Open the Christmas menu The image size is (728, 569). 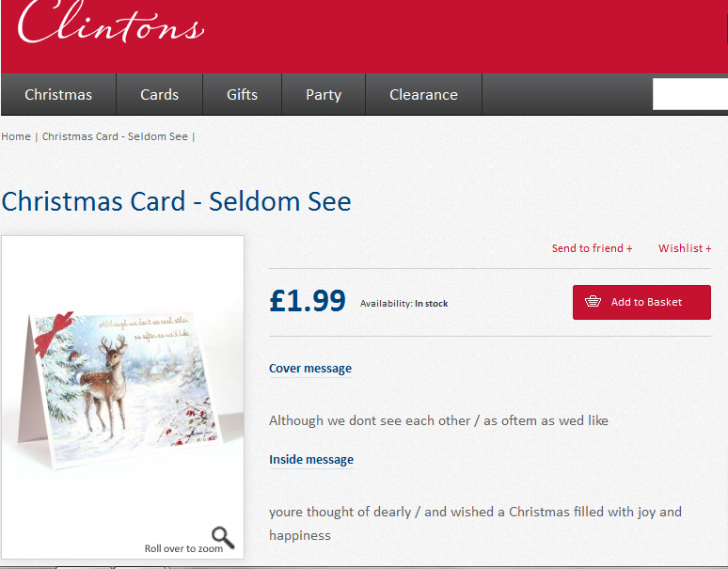point(58,94)
